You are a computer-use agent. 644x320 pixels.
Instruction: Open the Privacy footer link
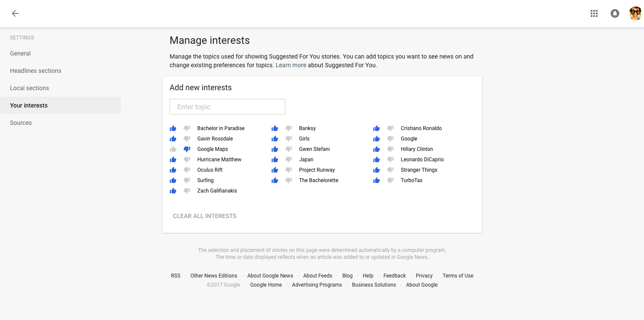(x=424, y=276)
